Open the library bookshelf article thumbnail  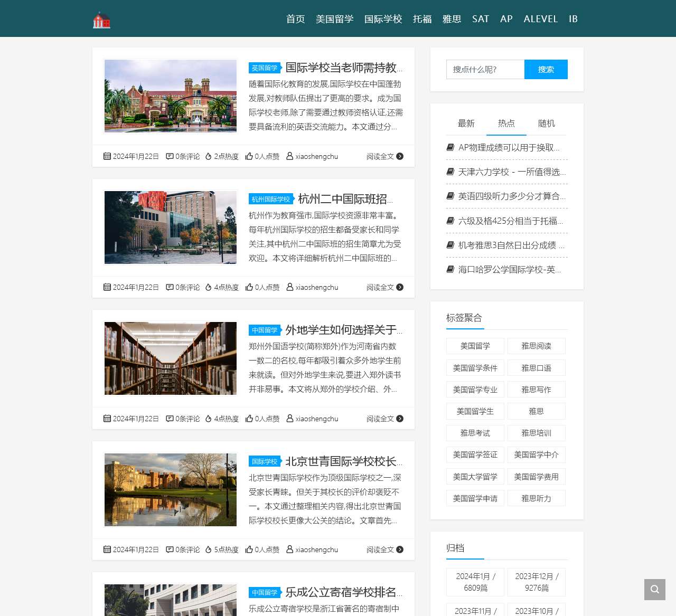171,358
